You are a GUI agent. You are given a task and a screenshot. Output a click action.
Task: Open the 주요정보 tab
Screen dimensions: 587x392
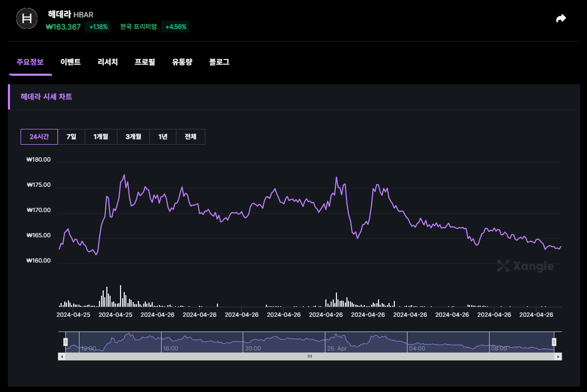click(30, 62)
